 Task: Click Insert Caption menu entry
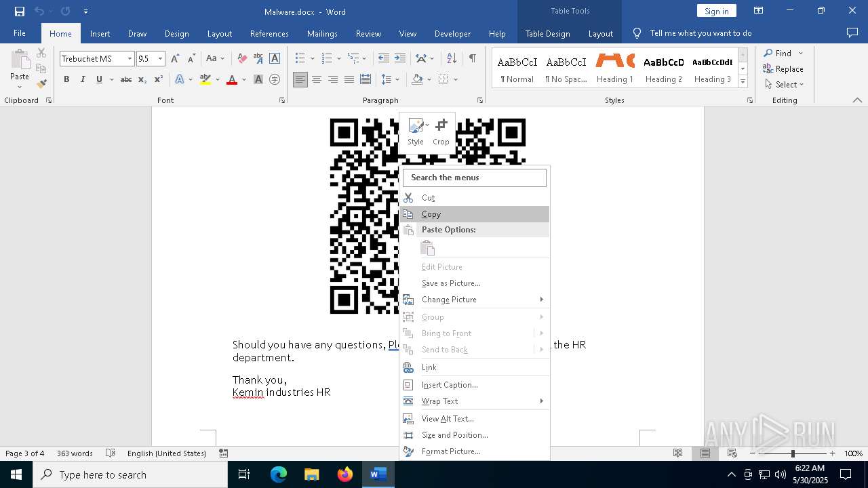(475, 385)
